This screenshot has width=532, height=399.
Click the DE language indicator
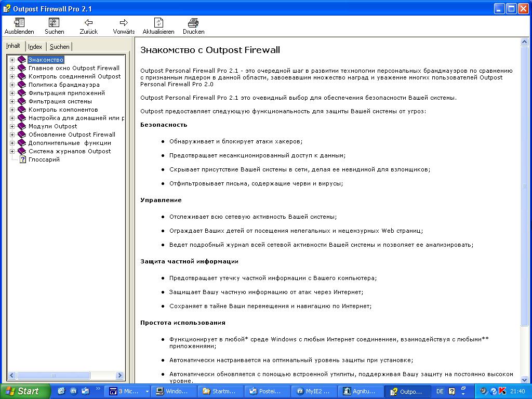(x=440, y=391)
